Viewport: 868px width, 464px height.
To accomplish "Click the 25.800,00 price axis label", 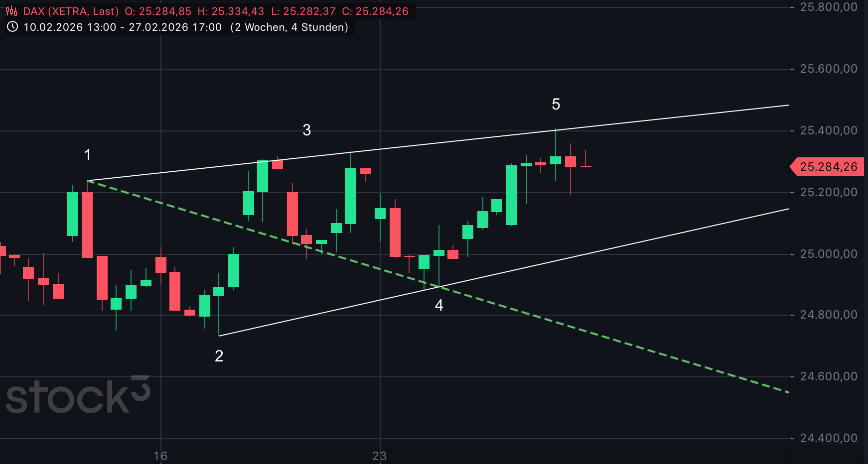I will pyautogui.click(x=828, y=7).
